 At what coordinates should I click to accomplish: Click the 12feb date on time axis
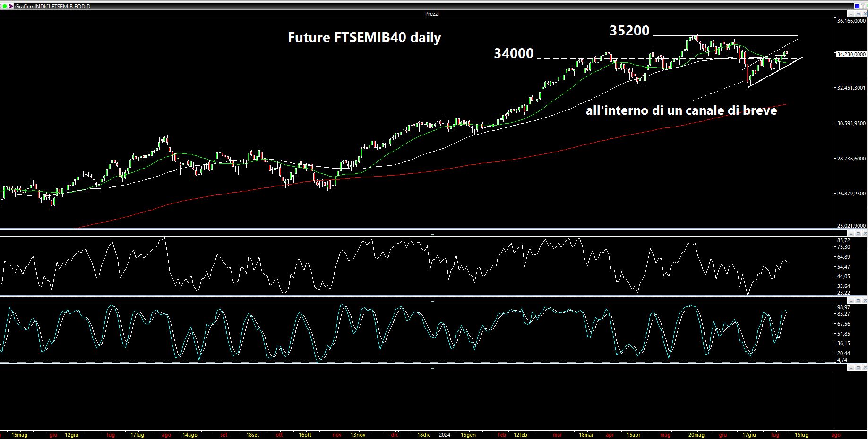[520, 435]
